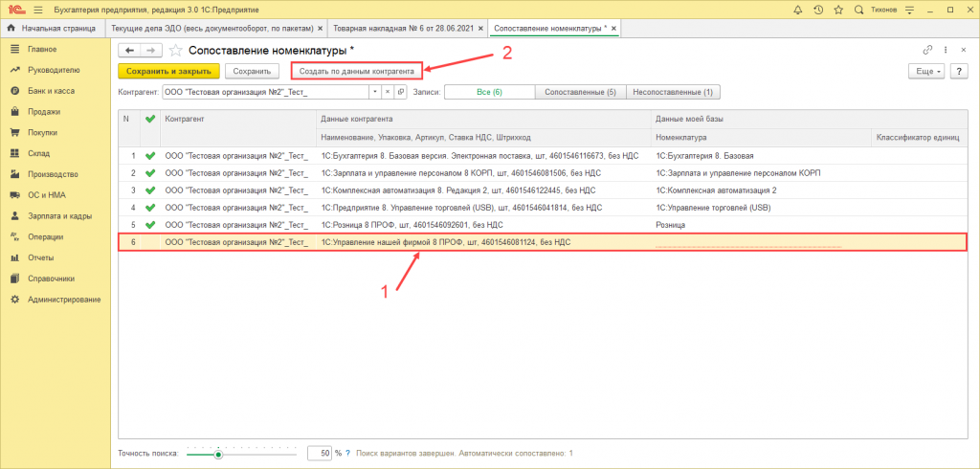Click the search accuracy percent field showing 50
The height and width of the screenshot is (469, 980).
(320, 454)
